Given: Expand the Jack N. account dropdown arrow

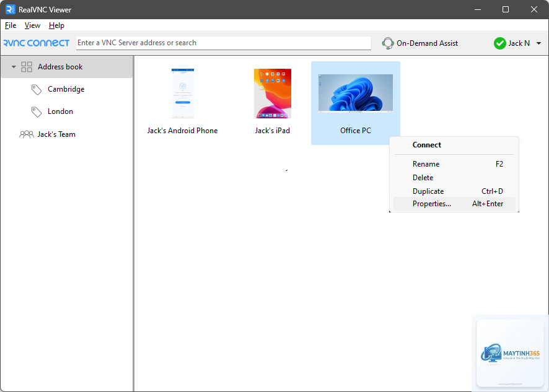Looking at the screenshot, I should tap(539, 43).
